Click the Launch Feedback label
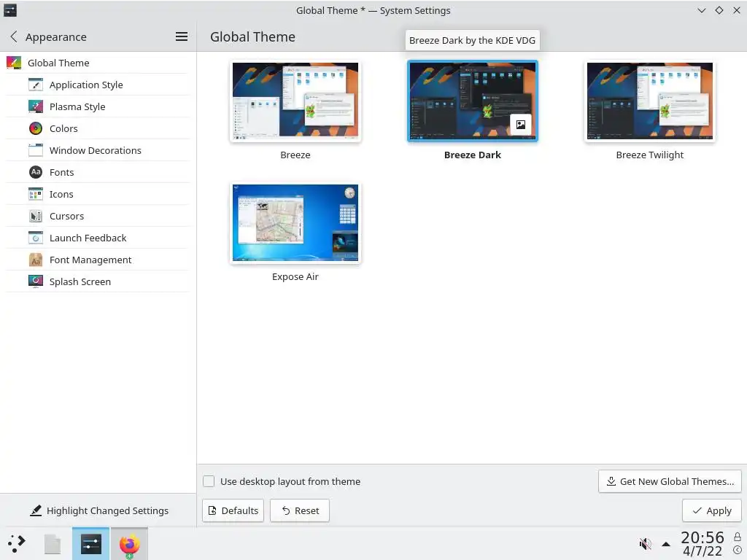Screen dimensions: 747x560 88,238
